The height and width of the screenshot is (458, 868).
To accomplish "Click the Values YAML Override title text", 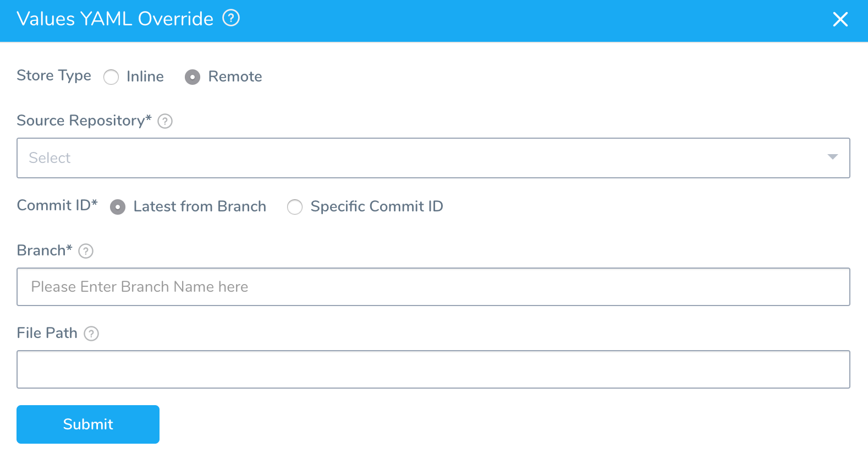I will coord(115,19).
